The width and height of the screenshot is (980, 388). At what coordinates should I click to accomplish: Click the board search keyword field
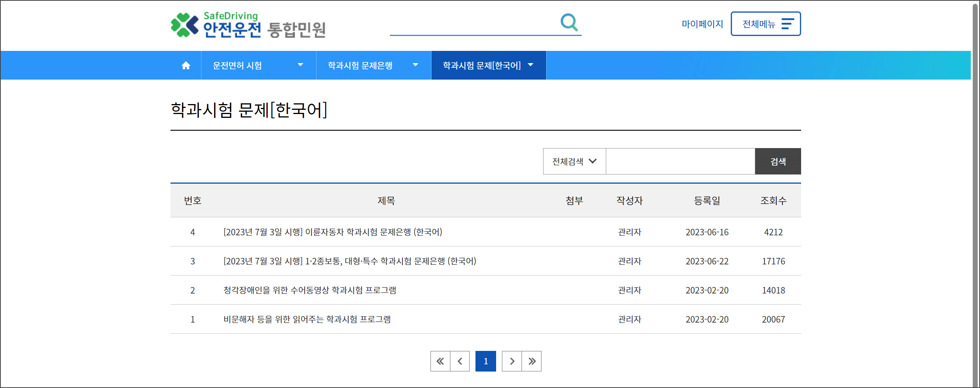pyautogui.click(x=680, y=161)
